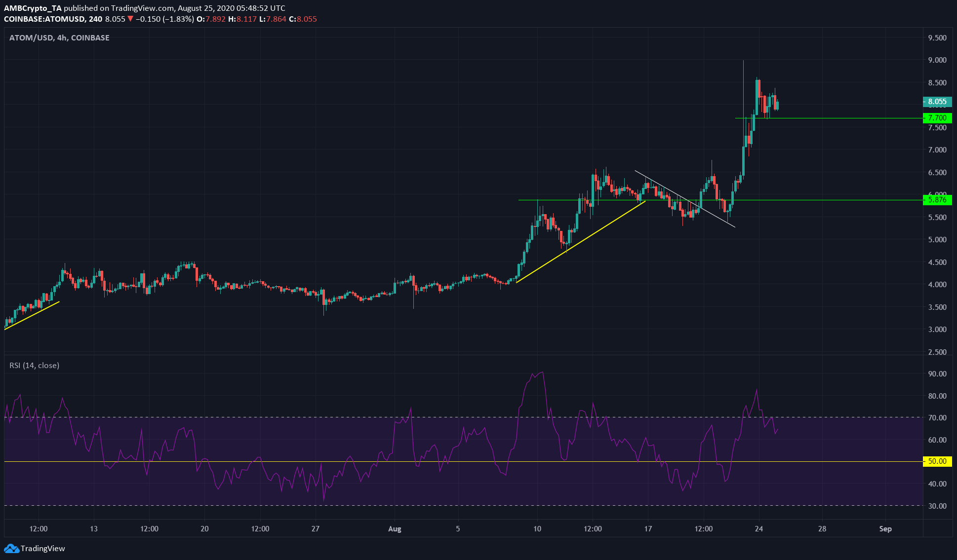Viewport: 957px width, 560px height.
Task: Click the L:7.864 low value
Action: [273, 19]
